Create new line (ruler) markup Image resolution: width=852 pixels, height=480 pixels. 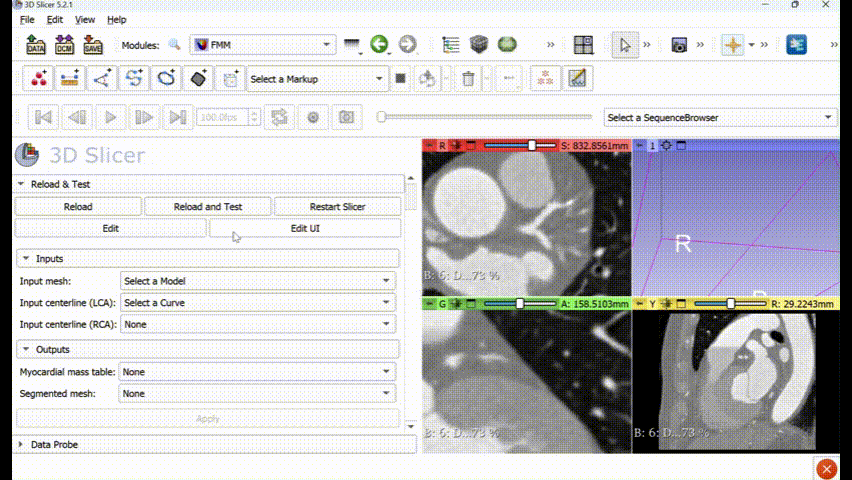tap(70, 79)
